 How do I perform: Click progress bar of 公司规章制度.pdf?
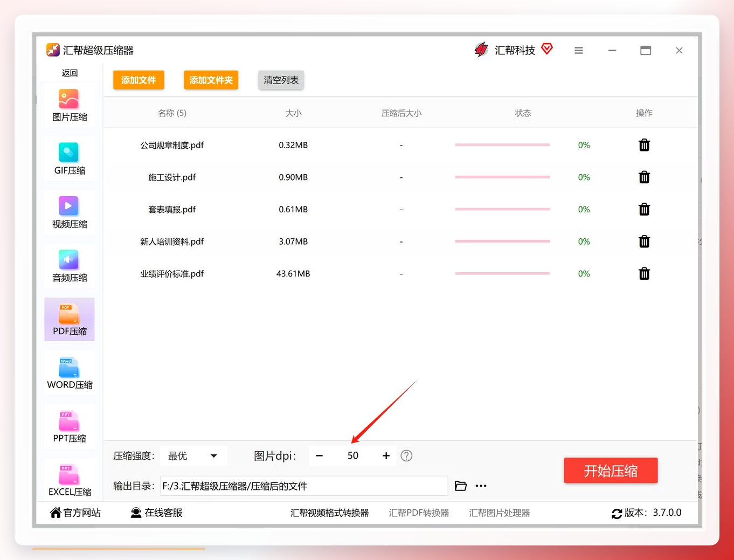point(502,145)
